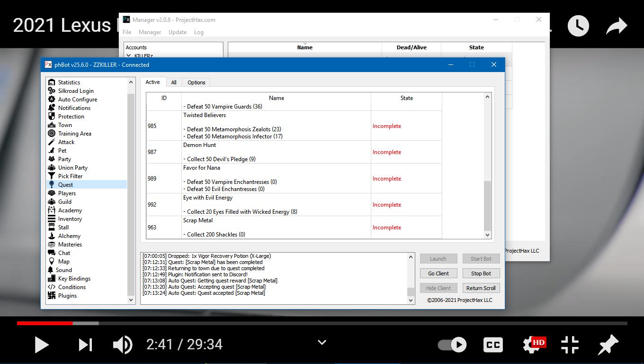This screenshot has width=644, height=364.
Task: Open the Statistics sidebar icon
Action: pos(52,82)
